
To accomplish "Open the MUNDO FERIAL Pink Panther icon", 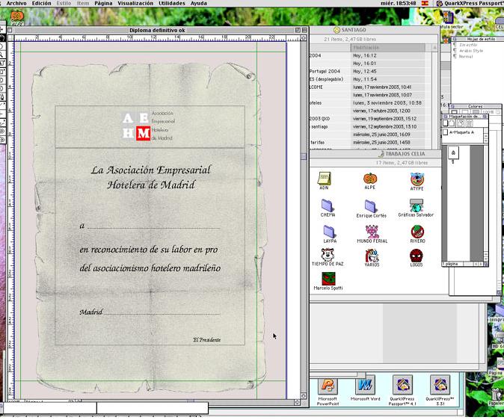I will 372,234.
